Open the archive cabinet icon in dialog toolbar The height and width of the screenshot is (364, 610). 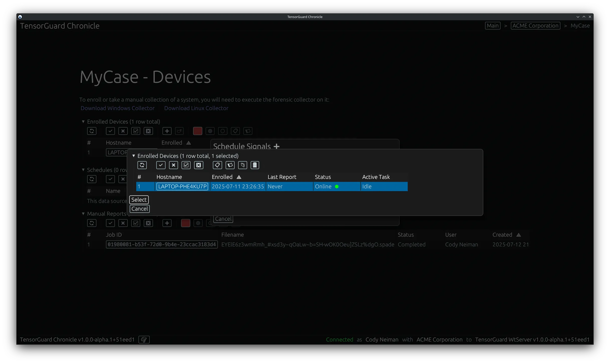pos(255,165)
